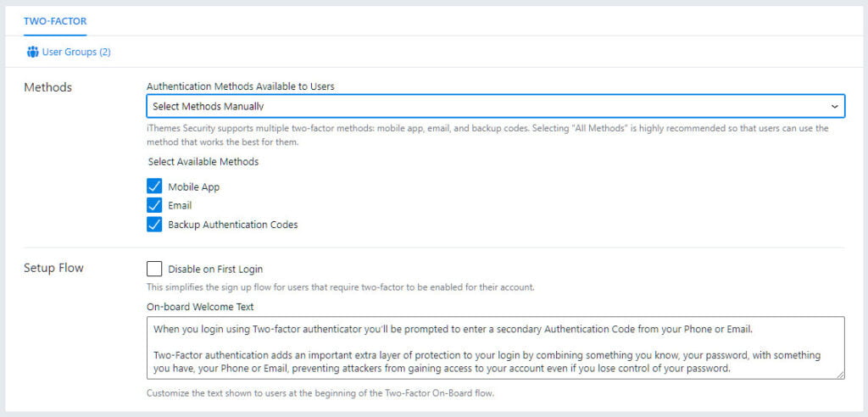This screenshot has width=868, height=417.
Task: Click the On-board Welcome Text label
Action: [x=200, y=306]
